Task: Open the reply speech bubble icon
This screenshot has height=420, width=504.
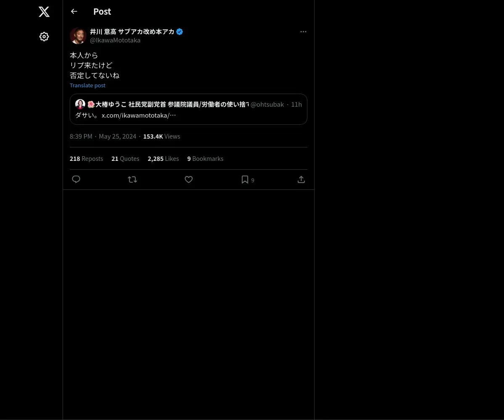Action: [x=76, y=179]
